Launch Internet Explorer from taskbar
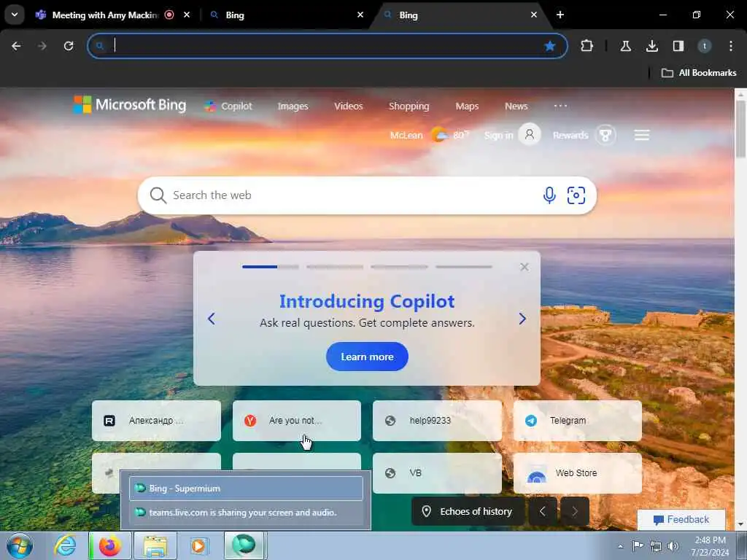The width and height of the screenshot is (747, 560). 65,545
